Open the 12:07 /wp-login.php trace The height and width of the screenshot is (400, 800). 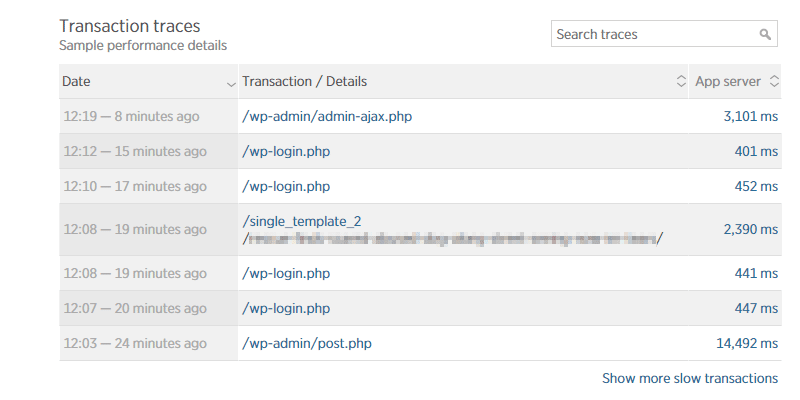tap(286, 308)
